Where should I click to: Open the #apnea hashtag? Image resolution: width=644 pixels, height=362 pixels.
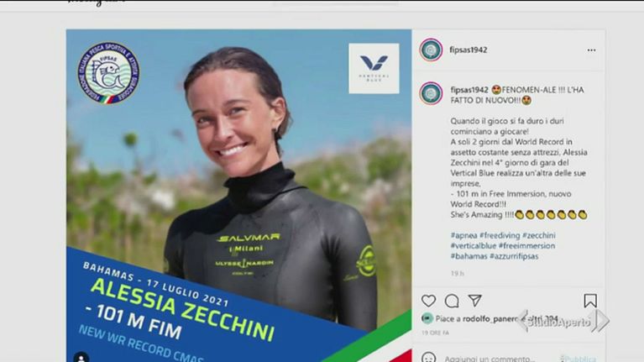coord(463,235)
